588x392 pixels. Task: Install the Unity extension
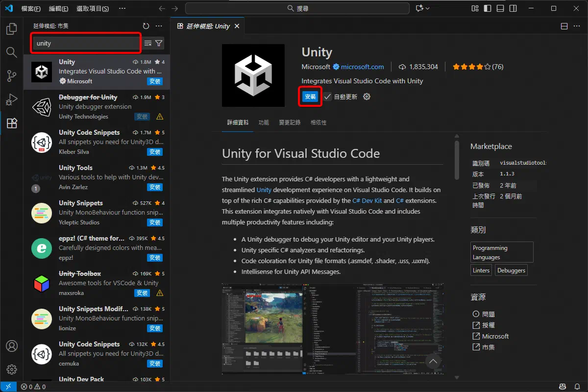click(310, 97)
